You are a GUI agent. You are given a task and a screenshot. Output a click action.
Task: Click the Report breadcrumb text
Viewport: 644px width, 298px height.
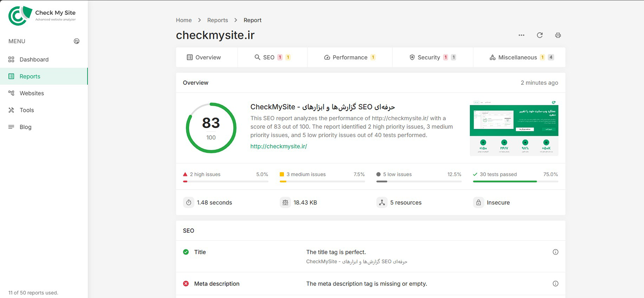pyautogui.click(x=253, y=20)
